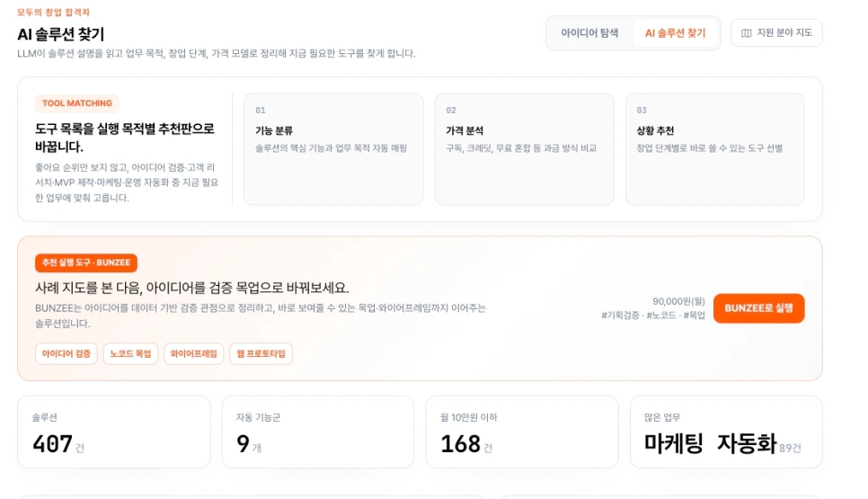Screen dimensions: 868x499
Task: Select the AI 솔루션 찾기 tab
Action: tap(676, 33)
